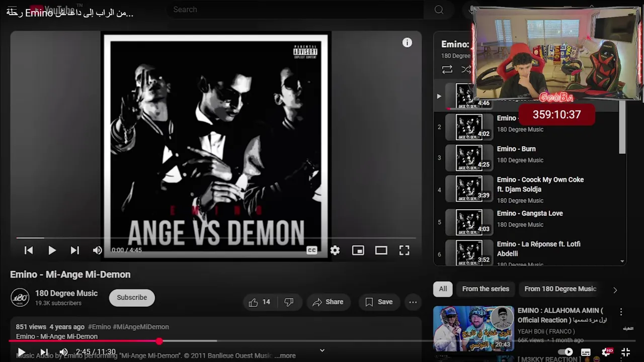
Task: Open EMINO : ALLAHOMA AMIN video title
Action: click(562, 315)
